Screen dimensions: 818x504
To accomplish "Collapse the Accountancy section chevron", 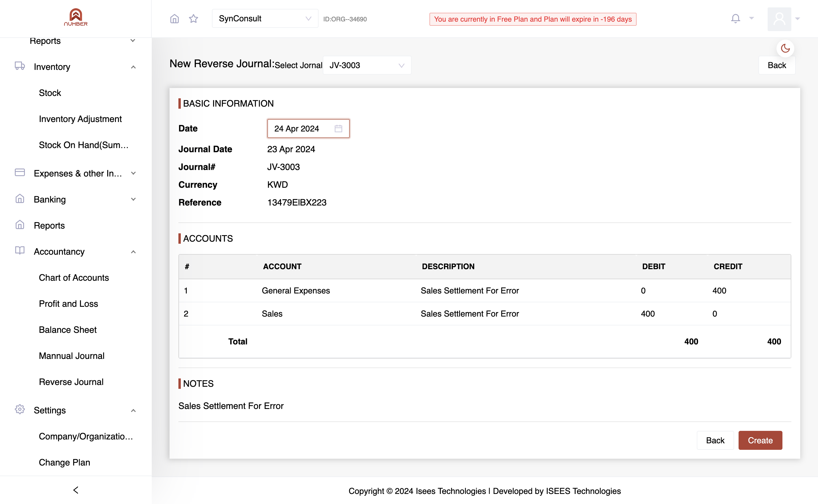I will click(x=133, y=252).
